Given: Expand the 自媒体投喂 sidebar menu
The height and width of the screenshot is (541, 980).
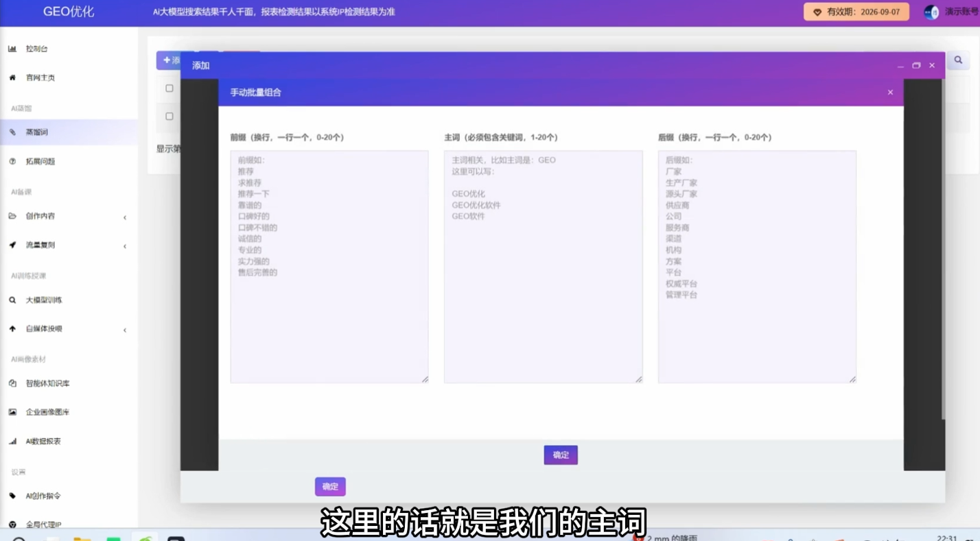Looking at the screenshot, I should [43, 328].
